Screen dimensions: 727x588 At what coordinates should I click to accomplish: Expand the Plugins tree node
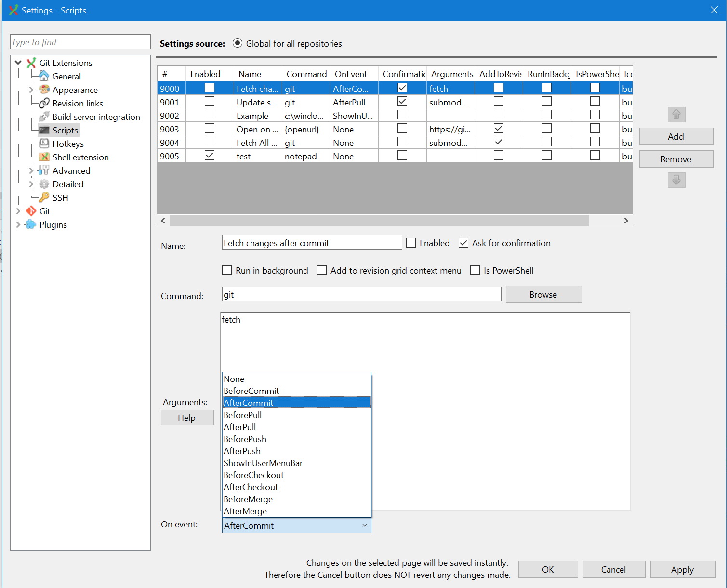click(18, 224)
